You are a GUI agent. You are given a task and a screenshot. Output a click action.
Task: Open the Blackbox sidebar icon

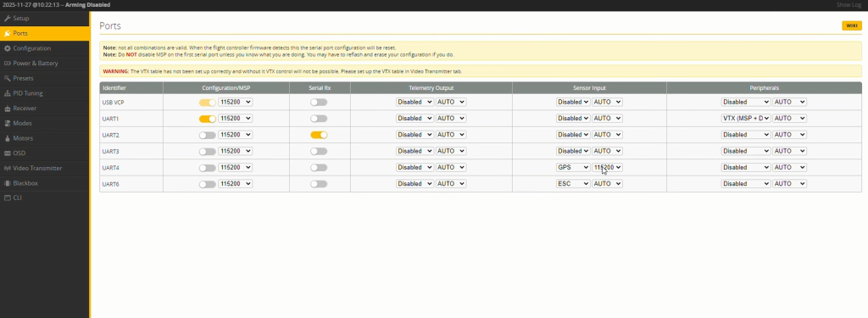coord(7,183)
